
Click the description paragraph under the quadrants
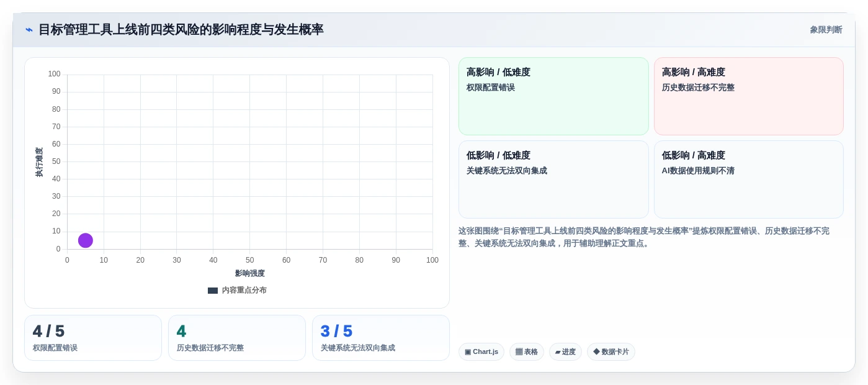tap(644, 237)
